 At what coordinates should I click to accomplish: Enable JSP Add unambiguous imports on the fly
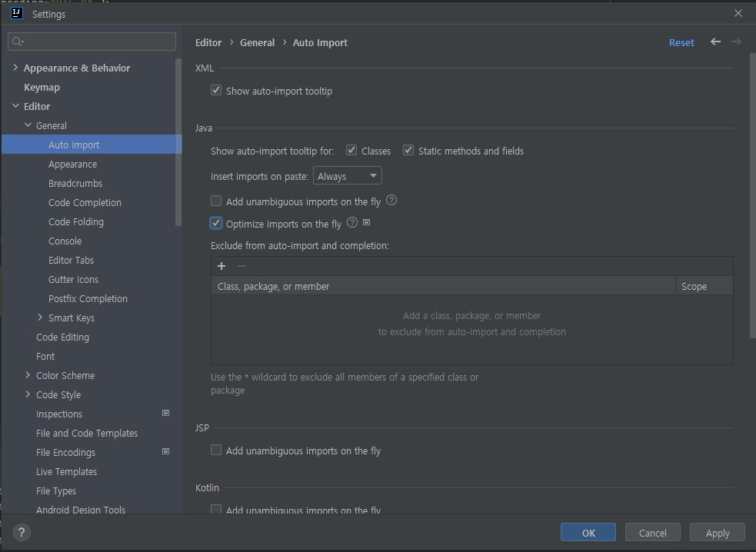[216, 450]
